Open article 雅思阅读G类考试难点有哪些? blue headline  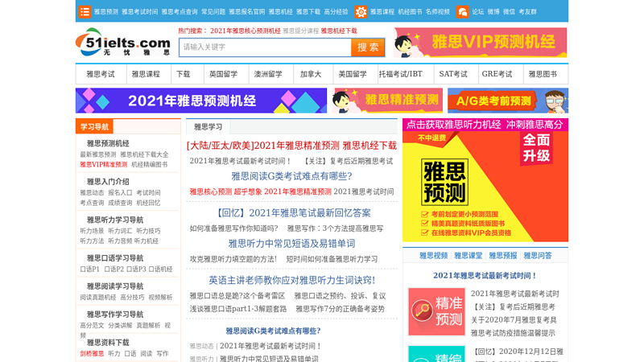[x=291, y=176]
